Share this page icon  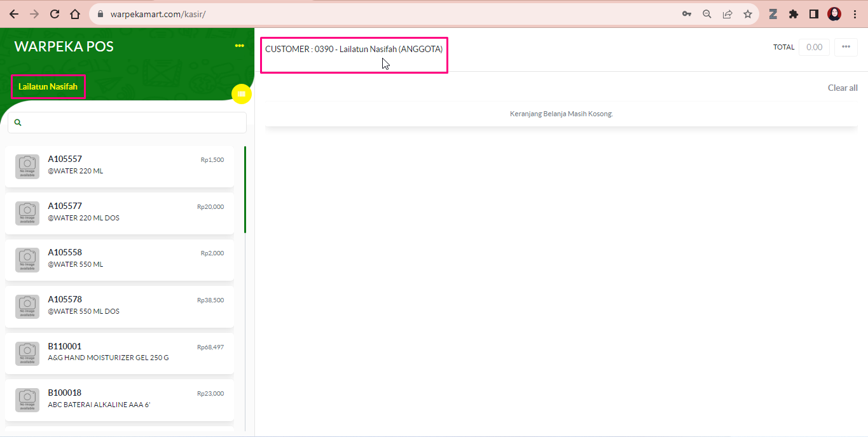click(x=727, y=14)
